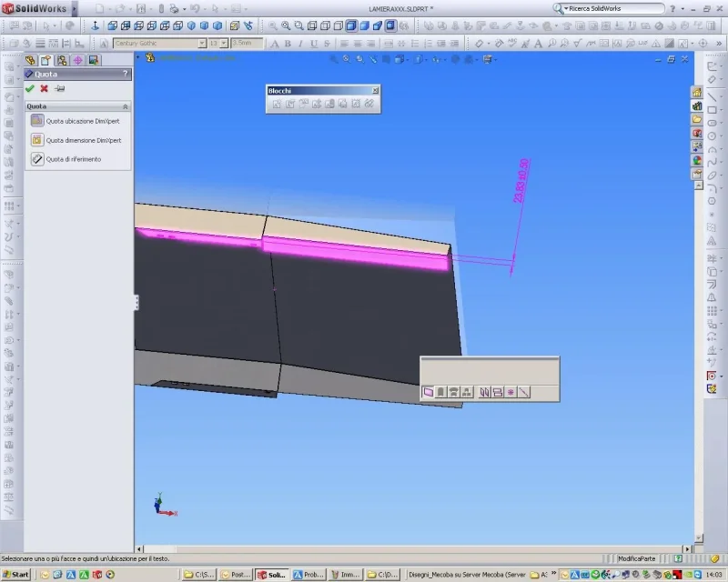
Task: Click first icon in Blocchi toolbar
Action: [x=277, y=104]
